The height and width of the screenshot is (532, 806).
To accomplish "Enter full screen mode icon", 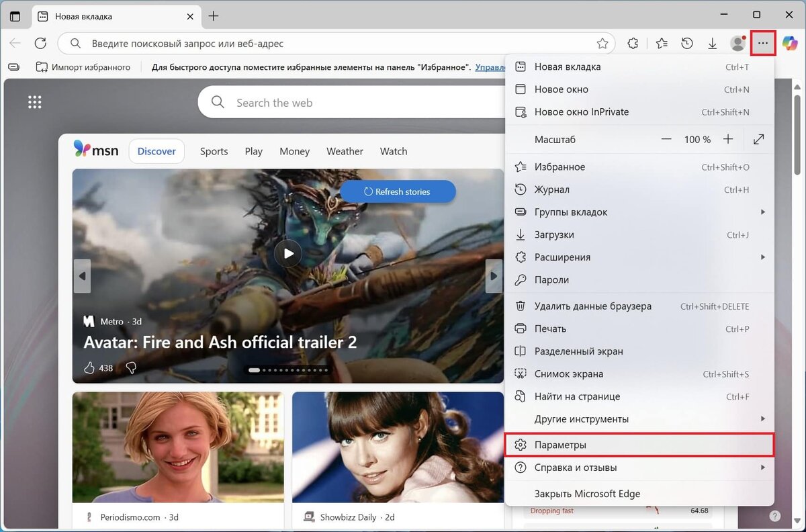I will click(759, 139).
